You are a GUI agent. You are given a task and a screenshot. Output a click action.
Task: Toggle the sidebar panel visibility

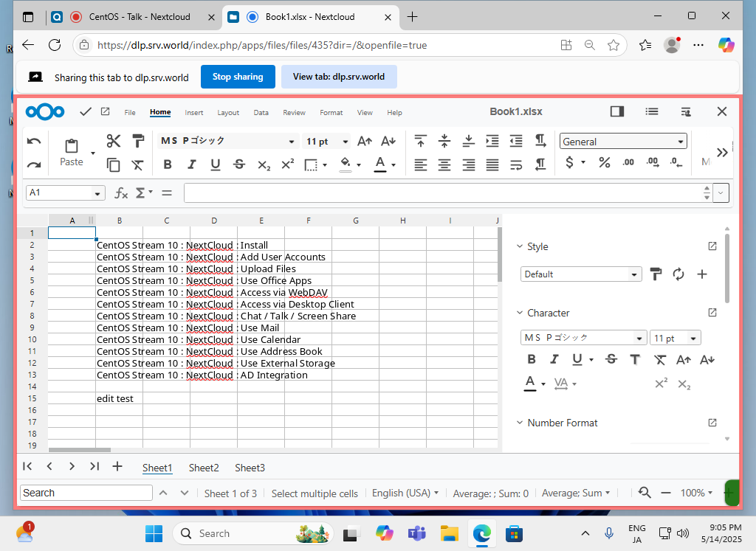617,111
